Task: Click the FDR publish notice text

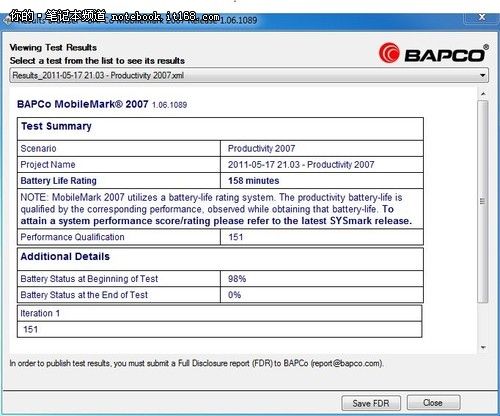Action: 196,363
